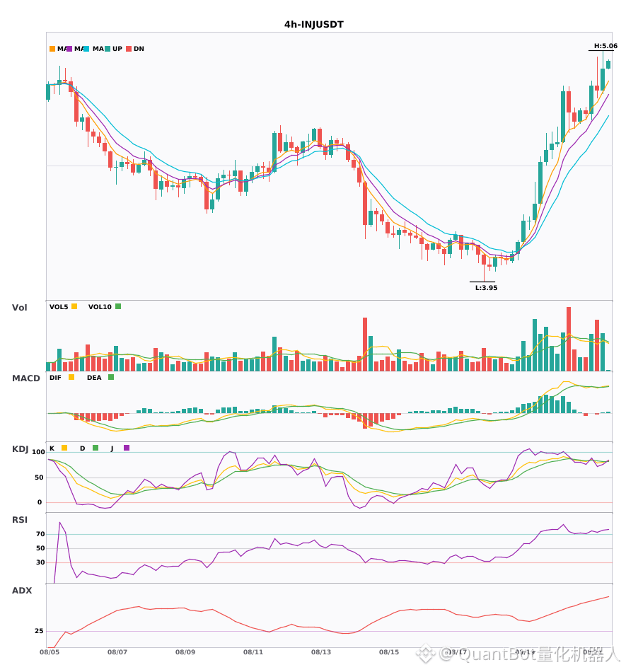
Task: Select the Vol panel label
Action: tap(20, 307)
